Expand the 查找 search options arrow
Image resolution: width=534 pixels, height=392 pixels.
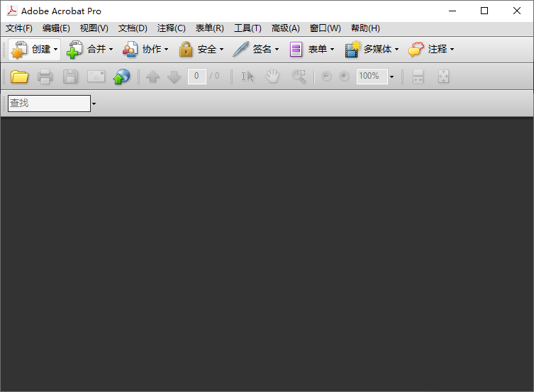94,104
